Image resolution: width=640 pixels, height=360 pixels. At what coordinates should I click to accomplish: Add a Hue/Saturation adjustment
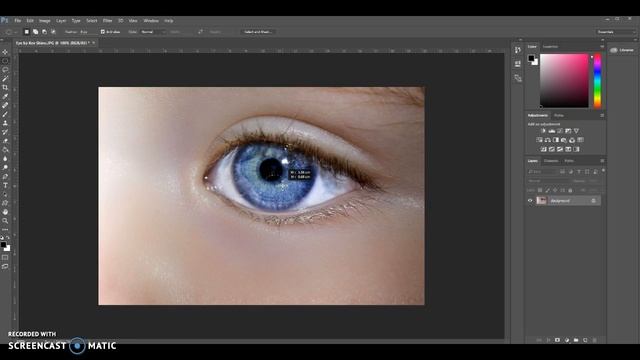pyautogui.click(x=539, y=140)
